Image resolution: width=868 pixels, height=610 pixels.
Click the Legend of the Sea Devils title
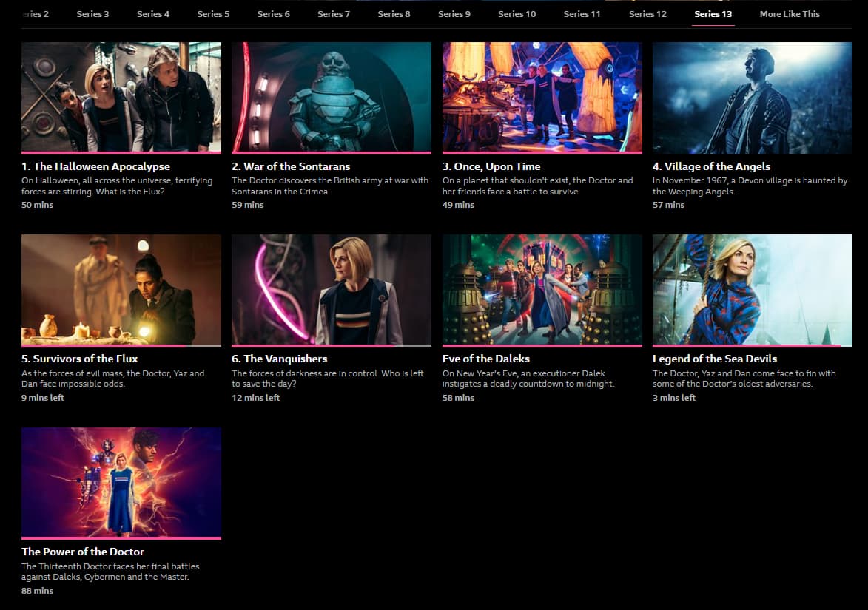715,359
